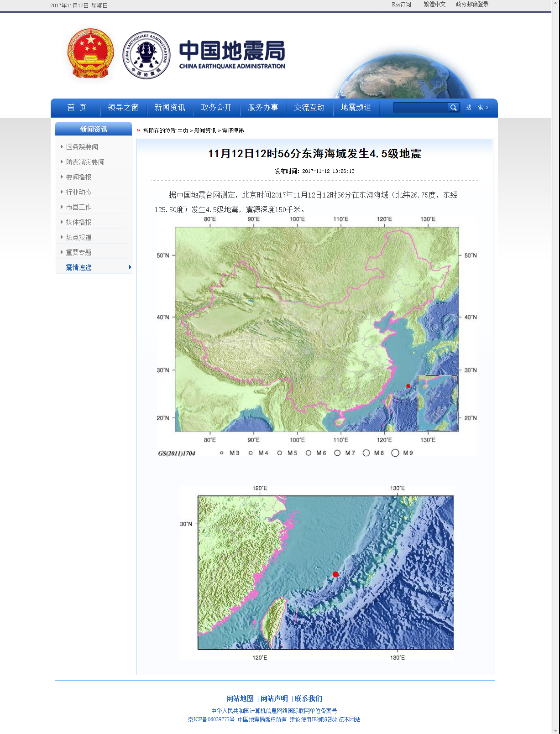The width and height of the screenshot is (560, 734).
Task: Open the 地震频道 navigation item
Action: coord(356,108)
